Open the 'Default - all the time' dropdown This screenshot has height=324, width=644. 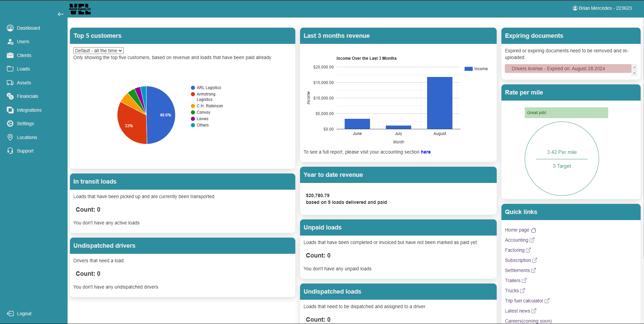point(98,51)
